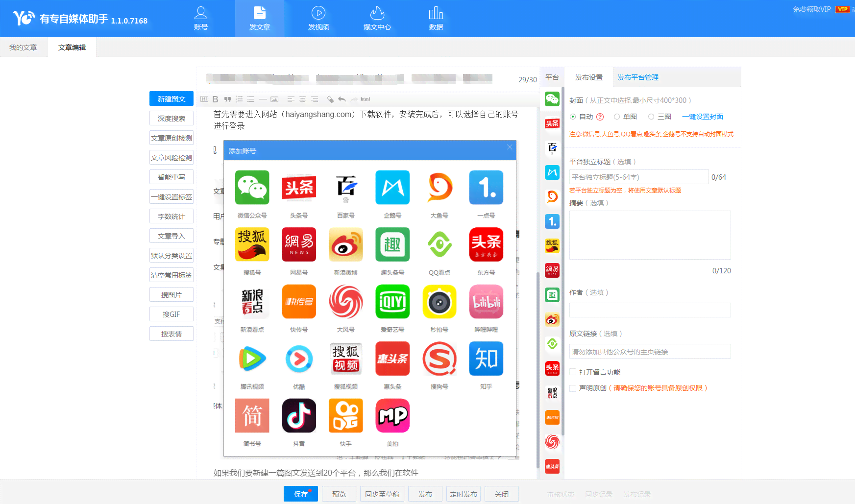Click the 一键设置封面 link

click(703, 117)
